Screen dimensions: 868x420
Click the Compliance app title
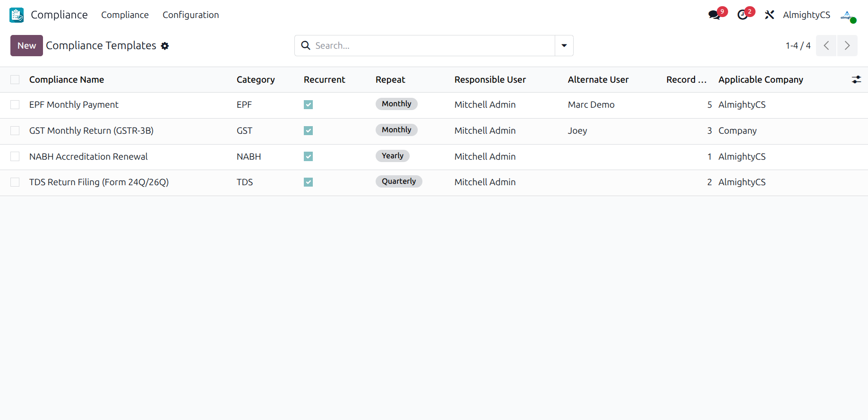pos(59,15)
